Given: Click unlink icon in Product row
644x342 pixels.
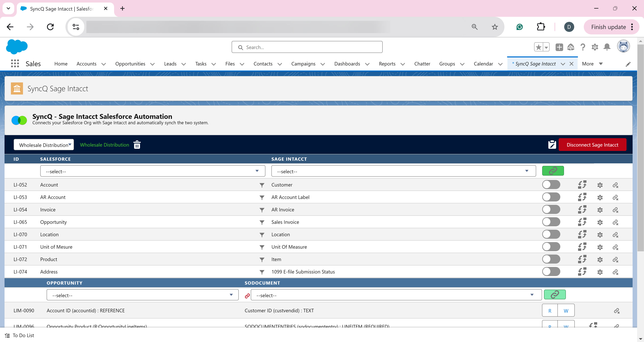Looking at the screenshot, I should tap(615, 259).
